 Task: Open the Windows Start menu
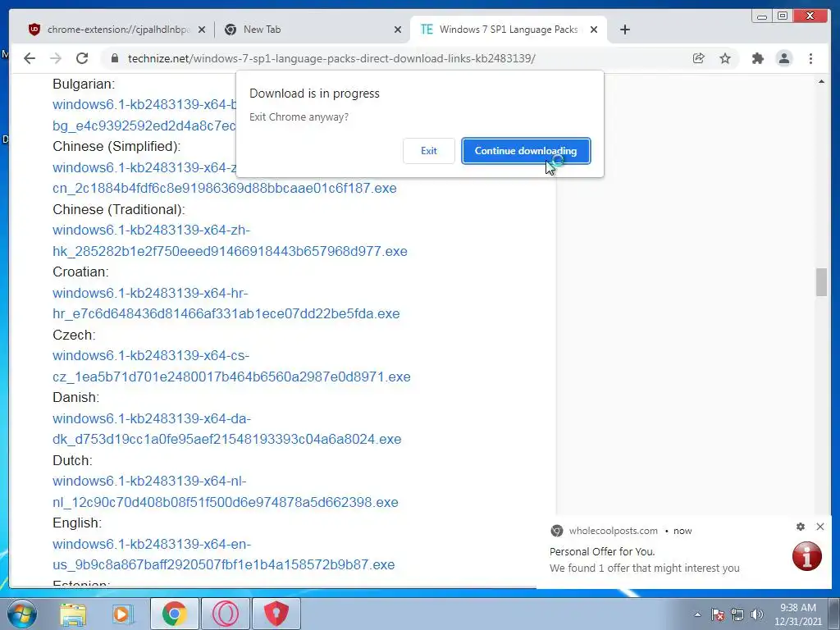(22, 614)
